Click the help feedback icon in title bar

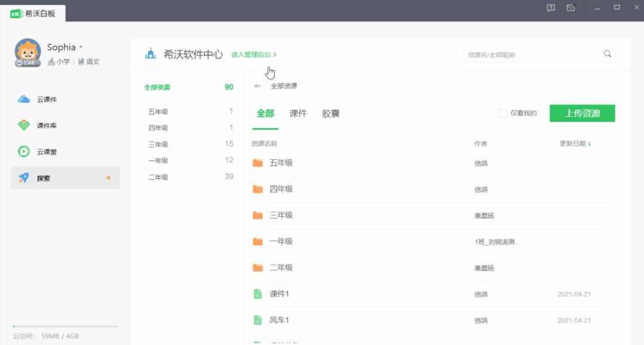[x=551, y=8]
